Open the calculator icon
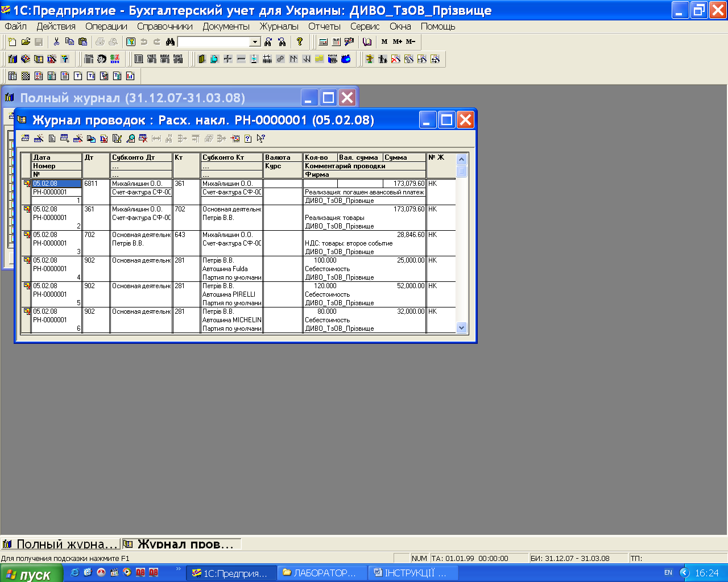Image resolution: width=728 pixels, height=582 pixels. 323,41
